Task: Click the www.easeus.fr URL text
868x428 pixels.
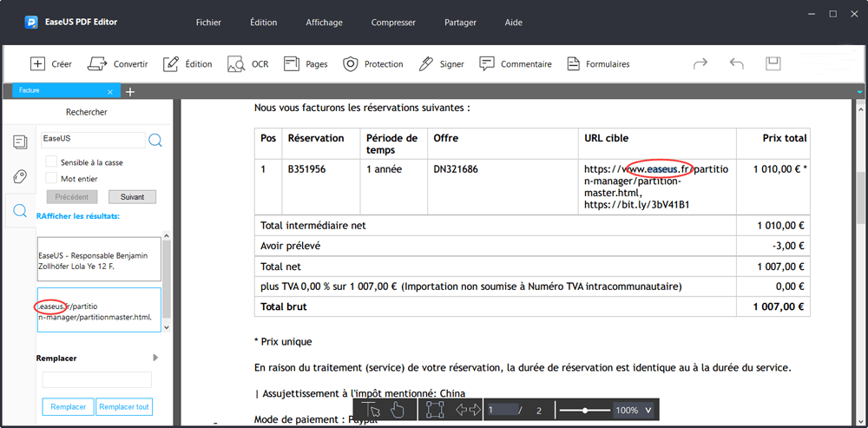Action: tap(656, 169)
